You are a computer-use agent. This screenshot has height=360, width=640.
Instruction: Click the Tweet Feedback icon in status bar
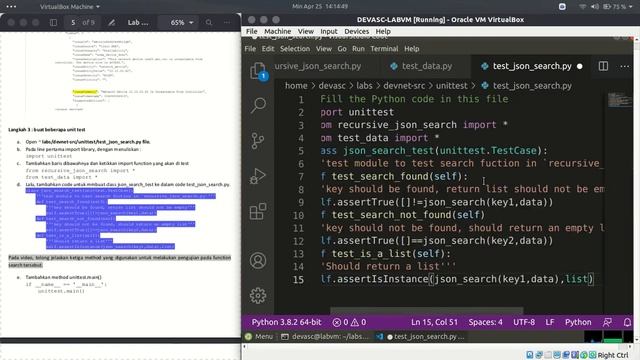[607, 322]
